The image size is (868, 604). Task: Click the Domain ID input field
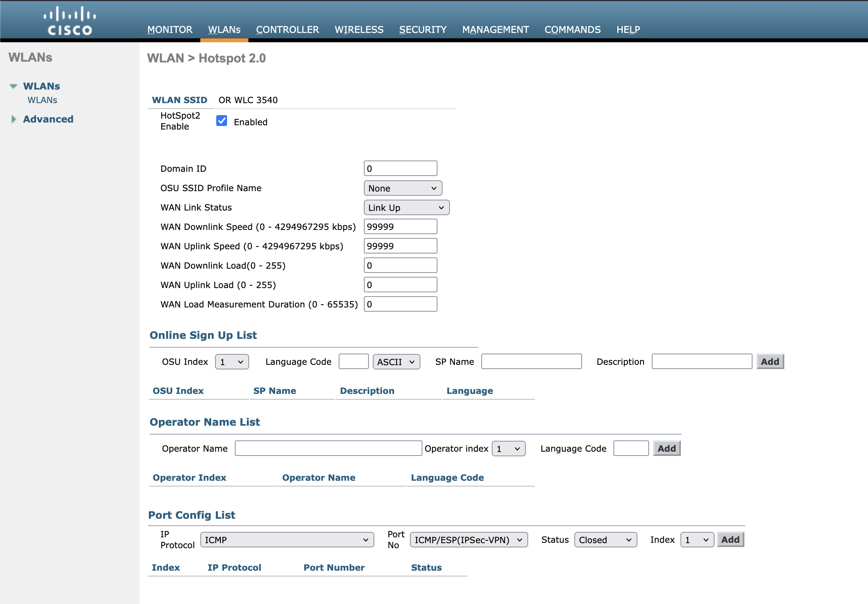401,168
